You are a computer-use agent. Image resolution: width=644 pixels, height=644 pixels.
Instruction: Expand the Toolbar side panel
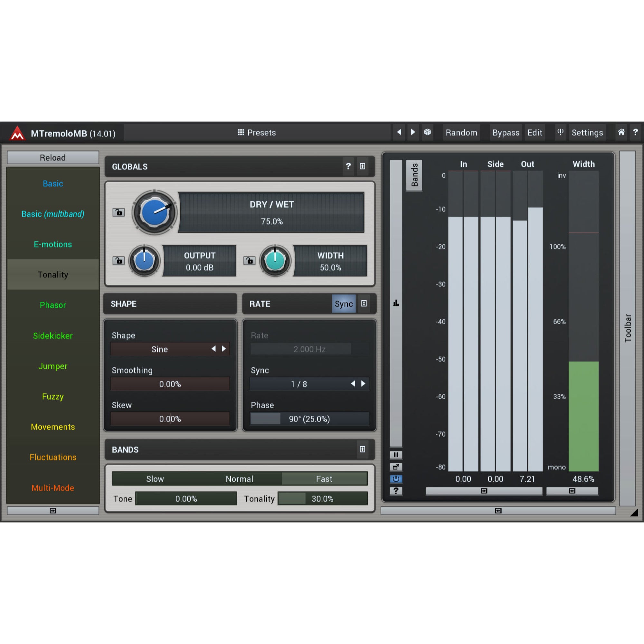tap(627, 328)
